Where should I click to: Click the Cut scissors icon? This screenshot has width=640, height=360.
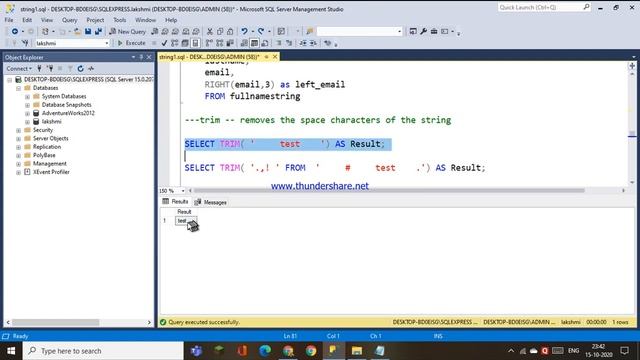210,31
